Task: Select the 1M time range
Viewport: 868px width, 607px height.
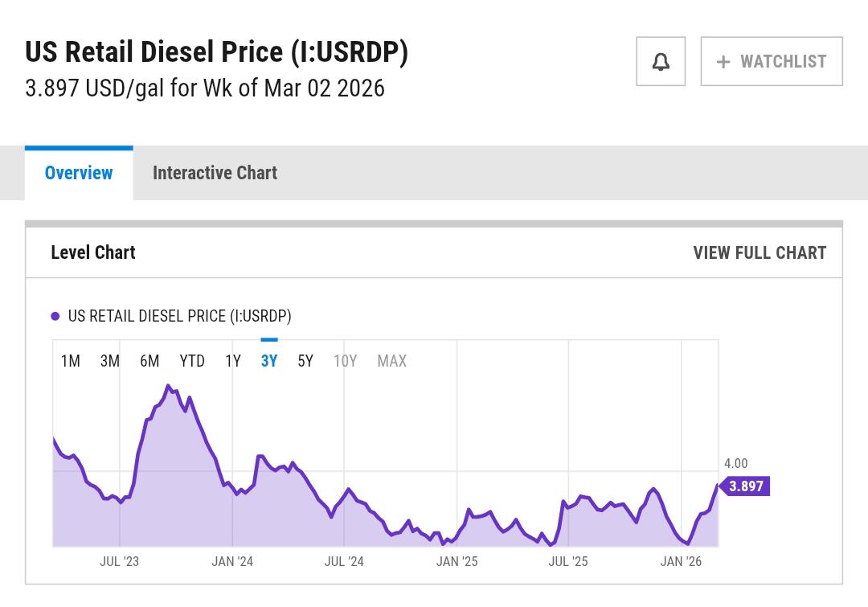Action: pyautogui.click(x=71, y=361)
